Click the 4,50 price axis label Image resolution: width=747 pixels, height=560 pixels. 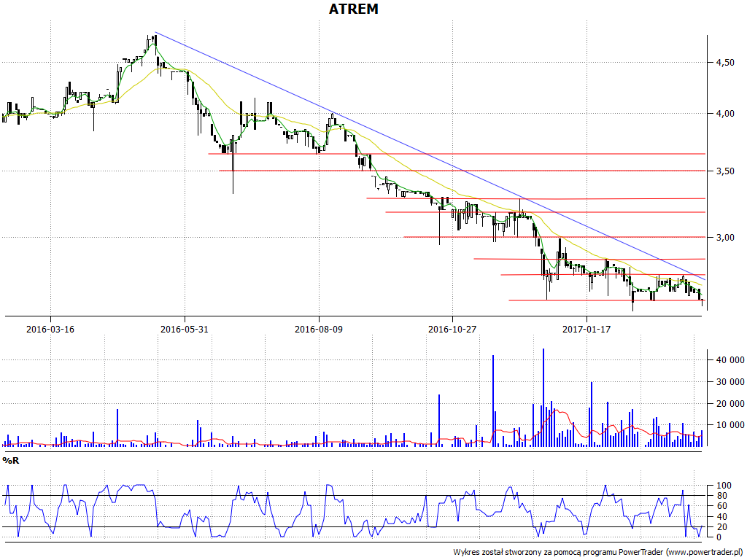[x=724, y=63]
